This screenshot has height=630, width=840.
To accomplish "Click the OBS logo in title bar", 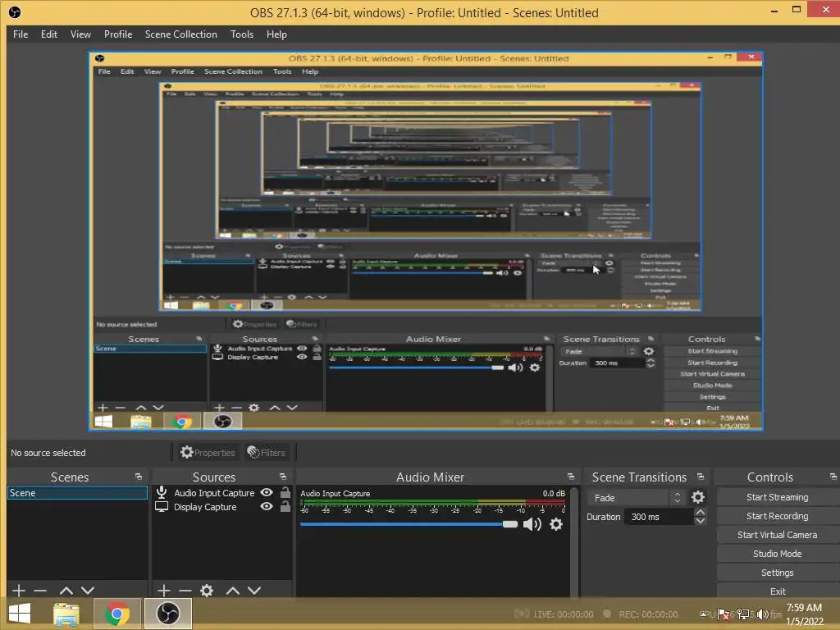I will [15, 12].
